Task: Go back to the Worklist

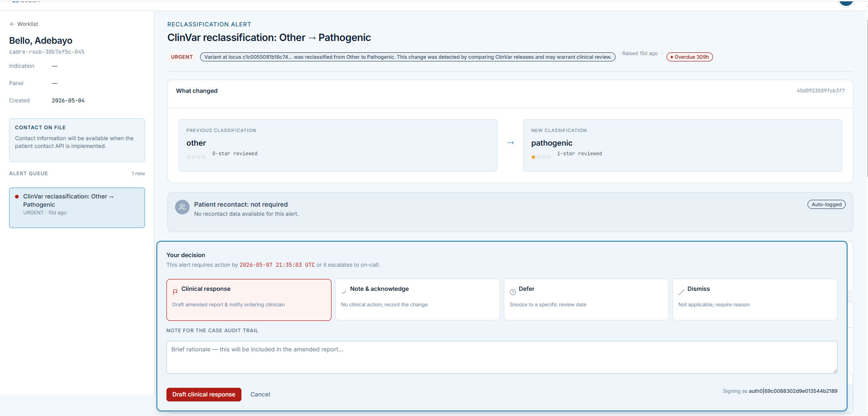Action: (24, 24)
